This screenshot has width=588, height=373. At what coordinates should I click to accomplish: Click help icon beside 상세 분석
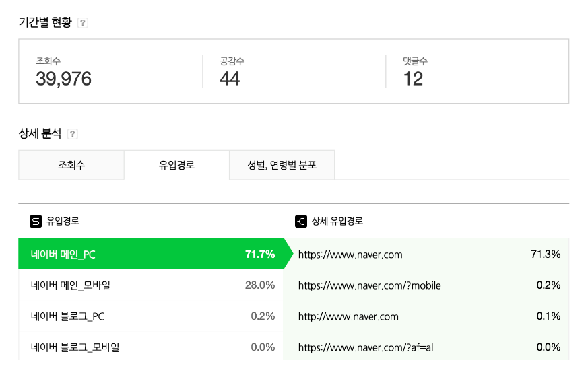pyautogui.click(x=73, y=134)
